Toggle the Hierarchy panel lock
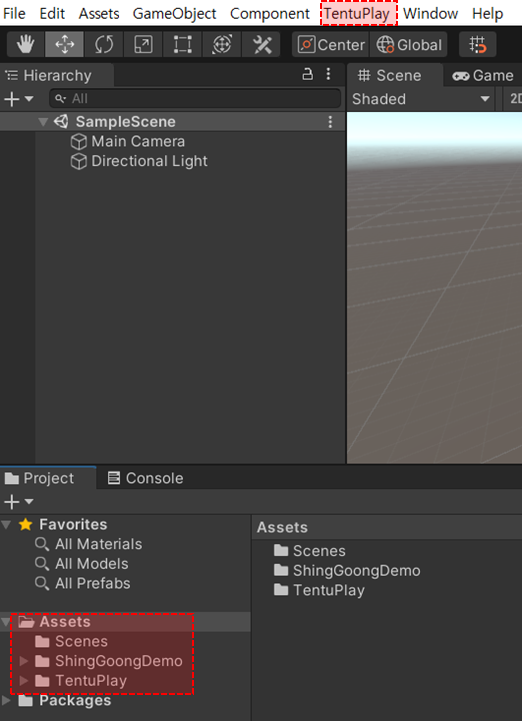 click(307, 74)
